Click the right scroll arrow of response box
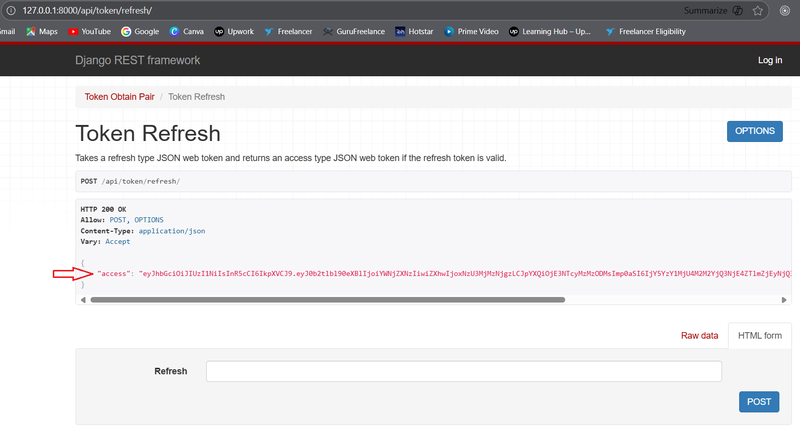The image size is (800, 437). click(784, 300)
